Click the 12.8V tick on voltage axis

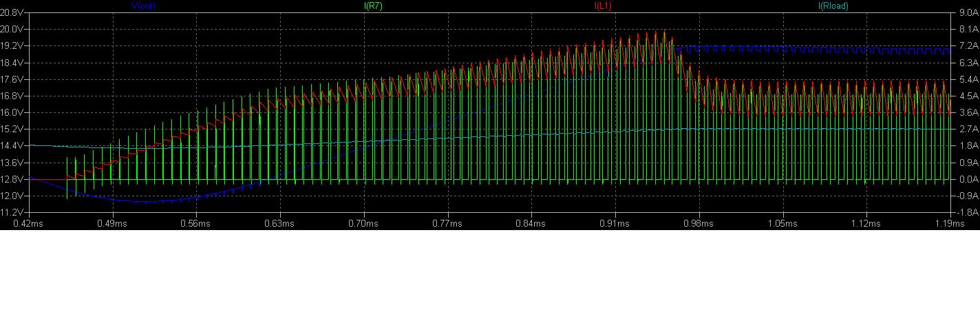(15, 179)
